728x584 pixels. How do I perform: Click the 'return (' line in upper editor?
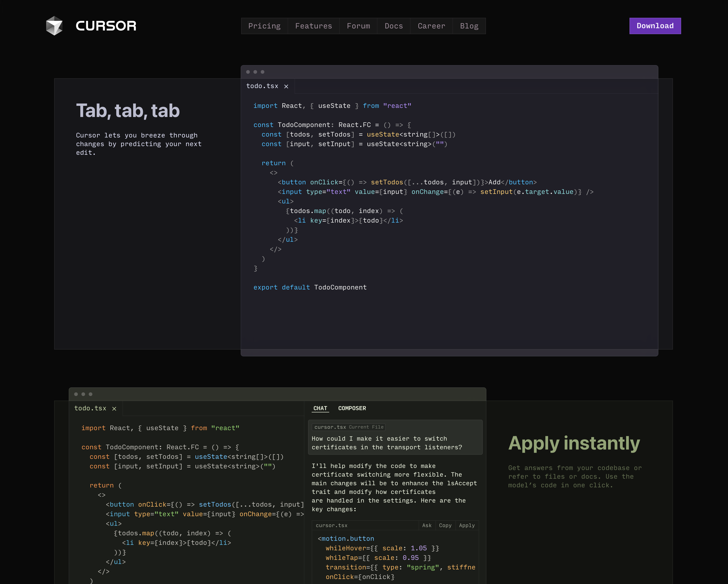pyautogui.click(x=278, y=163)
